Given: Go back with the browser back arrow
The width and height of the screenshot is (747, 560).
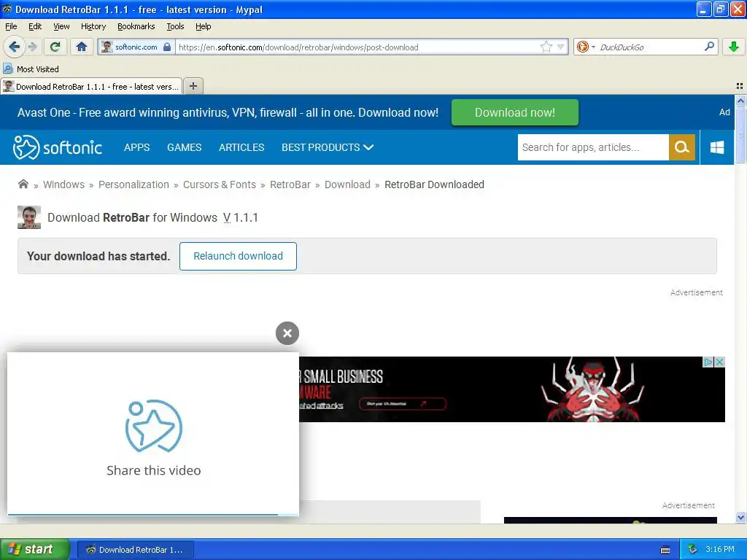Looking at the screenshot, I should tap(14, 47).
